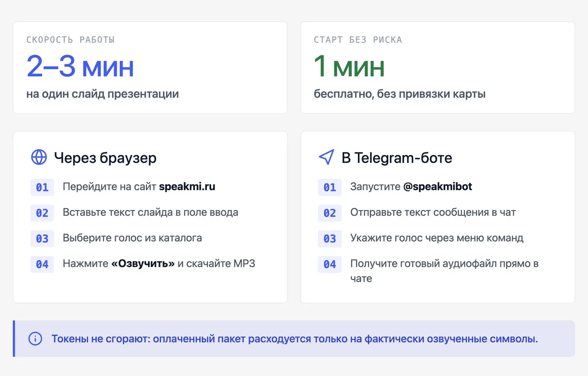Click step badge 01 next to Перейдите на сайт

(x=42, y=187)
